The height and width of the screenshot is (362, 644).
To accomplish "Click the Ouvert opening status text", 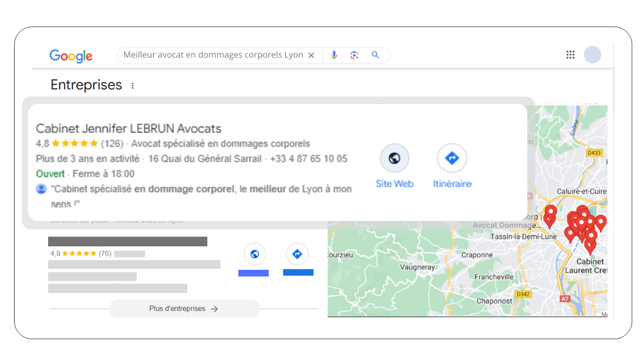I will point(50,174).
